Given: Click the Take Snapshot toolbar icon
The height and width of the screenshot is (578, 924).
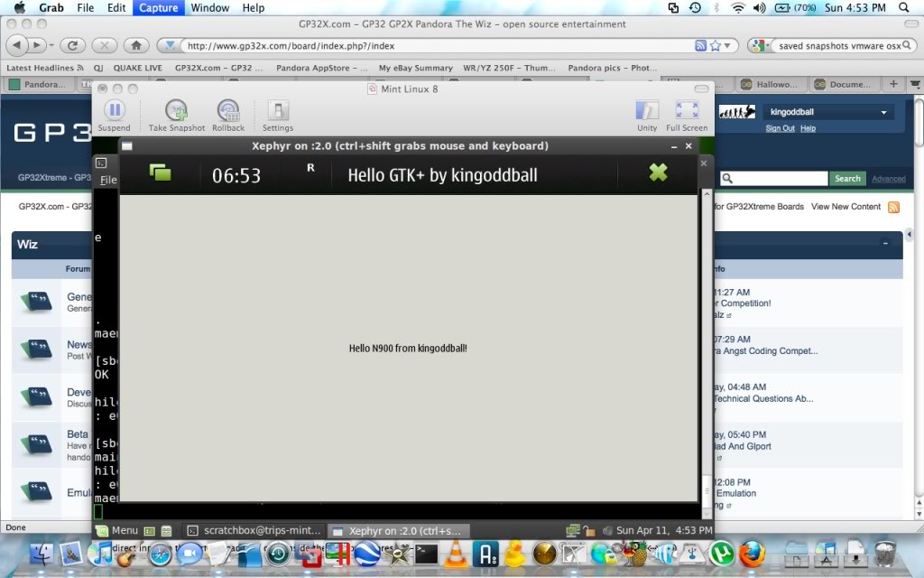Looking at the screenshot, I should pos(177,111).
